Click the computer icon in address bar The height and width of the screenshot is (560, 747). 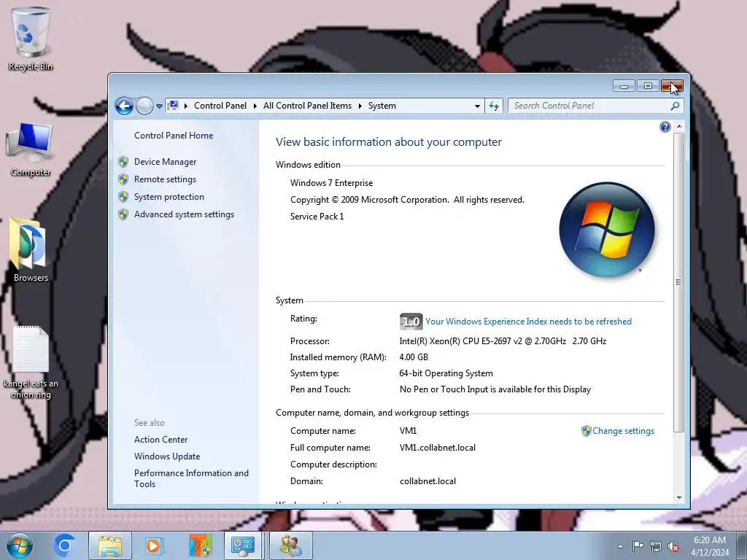(x=174, y=105)
